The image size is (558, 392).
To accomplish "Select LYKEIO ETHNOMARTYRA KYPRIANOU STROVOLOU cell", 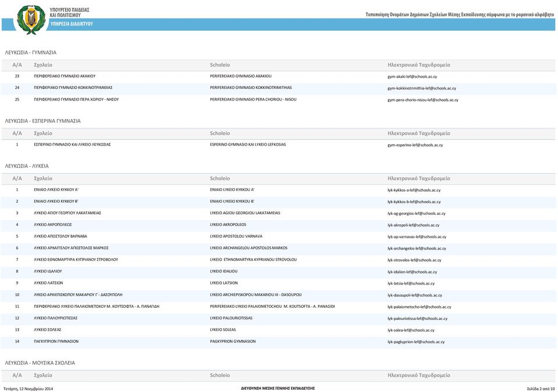I will tap(253, 260).
